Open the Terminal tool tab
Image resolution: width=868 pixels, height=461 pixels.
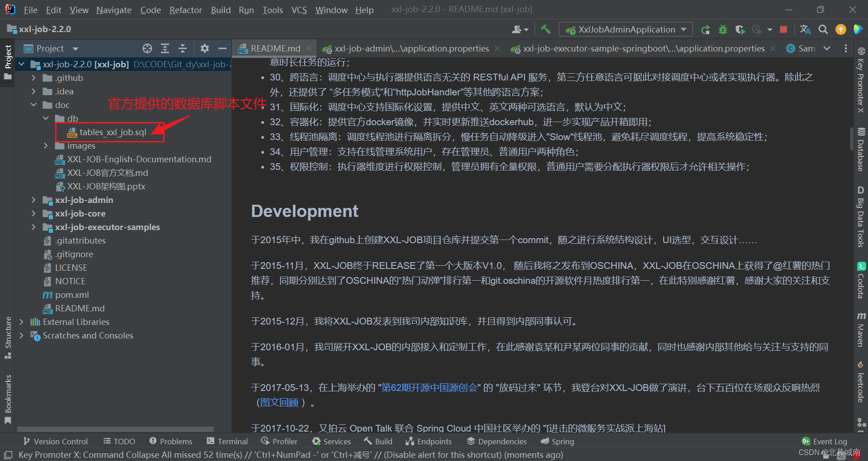[227, 442]
